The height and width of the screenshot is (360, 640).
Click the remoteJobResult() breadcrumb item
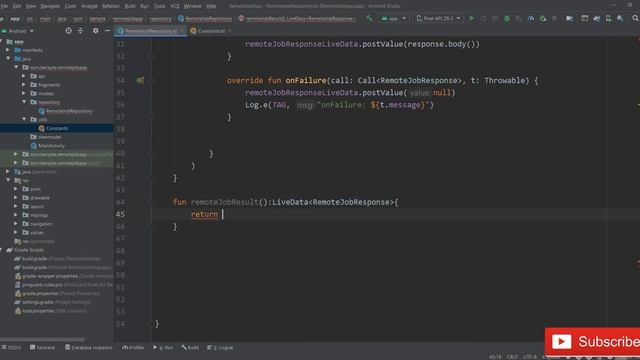tap(297, 19)
